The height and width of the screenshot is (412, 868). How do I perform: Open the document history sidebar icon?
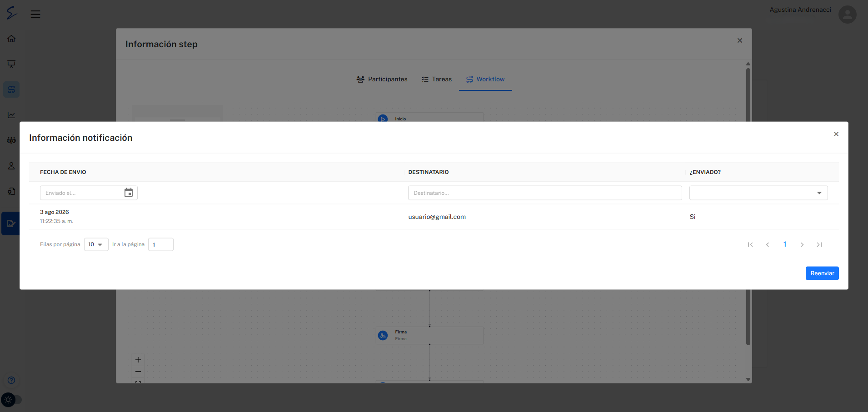click(11, 191)
